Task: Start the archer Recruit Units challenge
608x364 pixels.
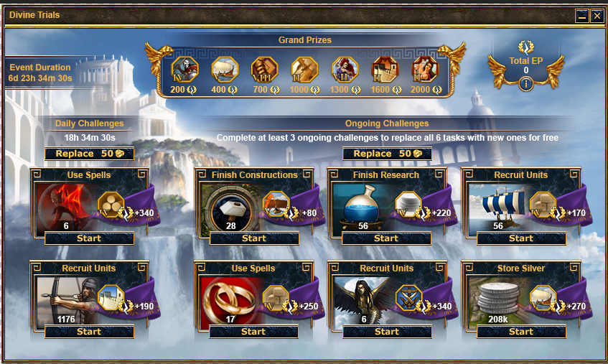Action: click(x=89, y=332)
